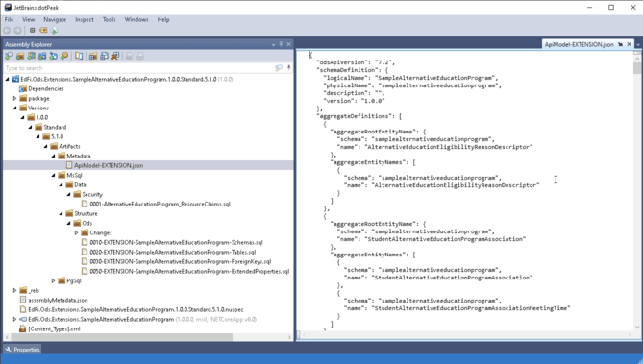Open the Windows menu
The height and width of the screenshot is (364, 643).
[136, 19]
